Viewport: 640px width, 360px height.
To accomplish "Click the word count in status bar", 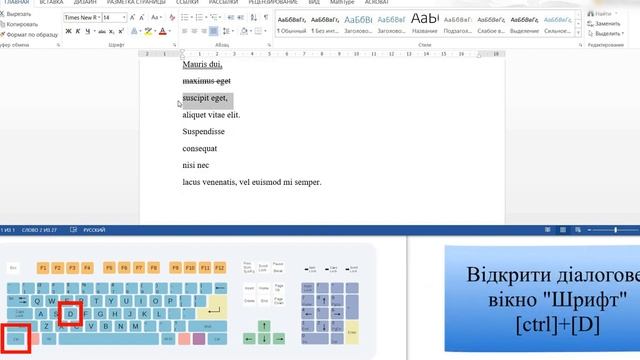I will [39, 230].
